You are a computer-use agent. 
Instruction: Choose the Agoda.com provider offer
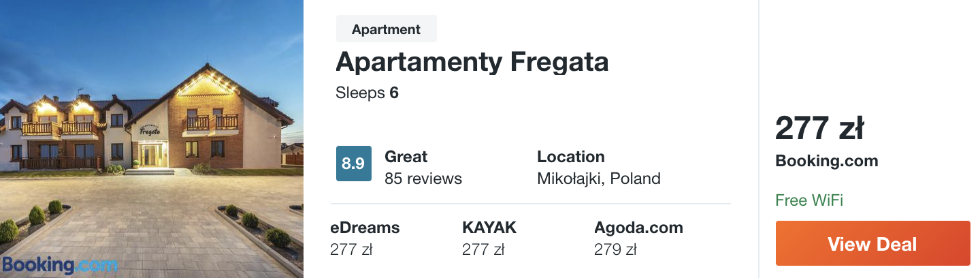pyautogui.click(x=638, y=228)
